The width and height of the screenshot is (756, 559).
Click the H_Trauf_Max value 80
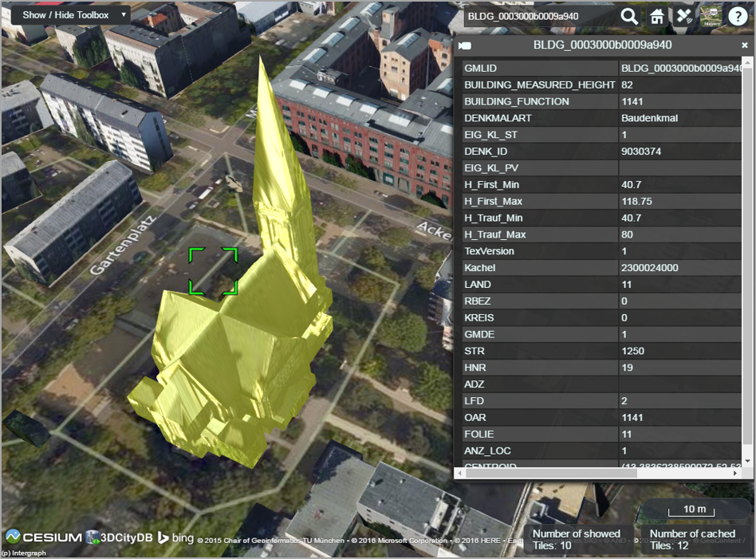point(627,235)
